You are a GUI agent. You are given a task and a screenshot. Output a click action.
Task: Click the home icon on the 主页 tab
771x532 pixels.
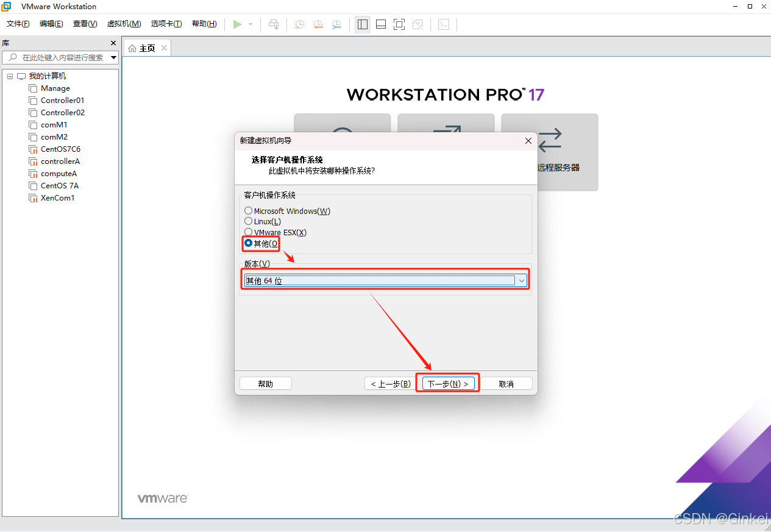132,48
